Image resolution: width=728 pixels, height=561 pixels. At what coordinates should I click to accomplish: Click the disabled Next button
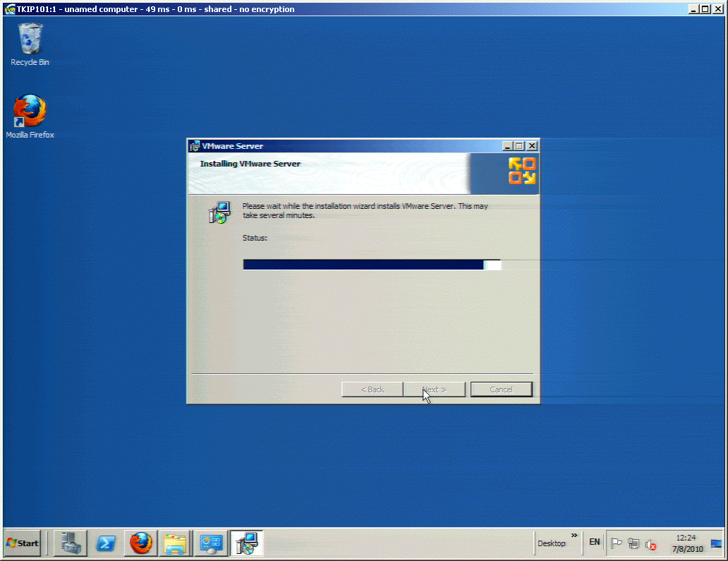(435, 390)
